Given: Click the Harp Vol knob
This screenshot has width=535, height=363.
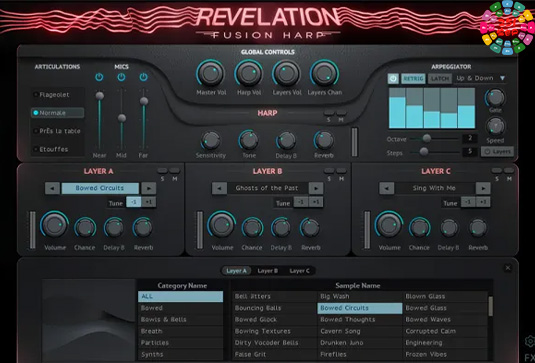Looking at the screenshot, I should coord(248,73).
